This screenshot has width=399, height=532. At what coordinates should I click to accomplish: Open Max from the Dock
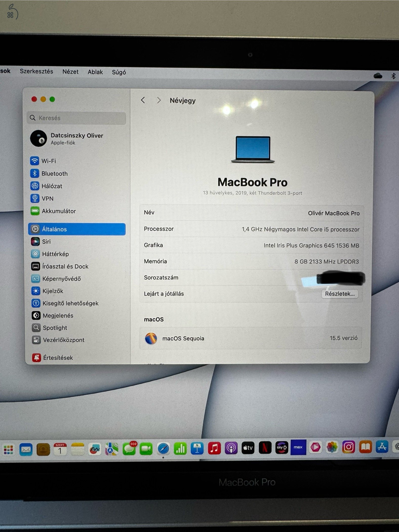tap(298, 447)
